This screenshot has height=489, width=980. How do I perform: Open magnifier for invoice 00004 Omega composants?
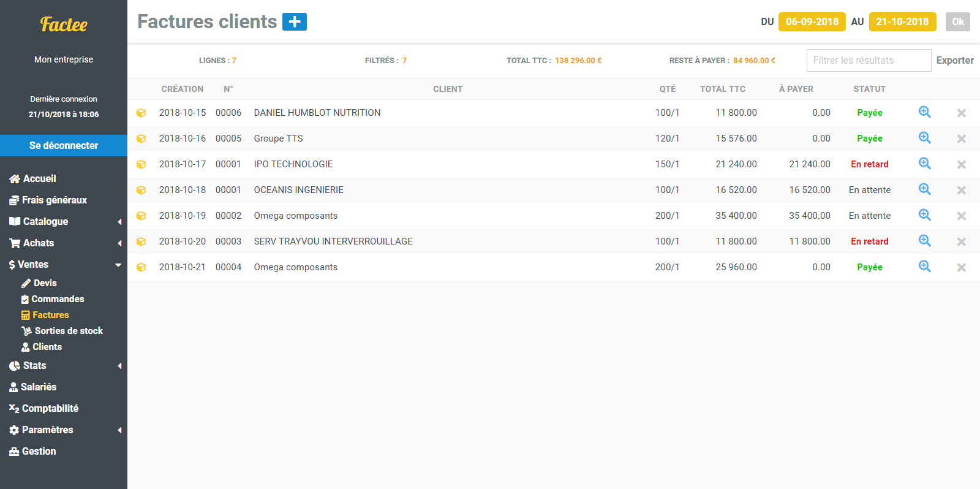pyautogui.click(x=924, y=267)
